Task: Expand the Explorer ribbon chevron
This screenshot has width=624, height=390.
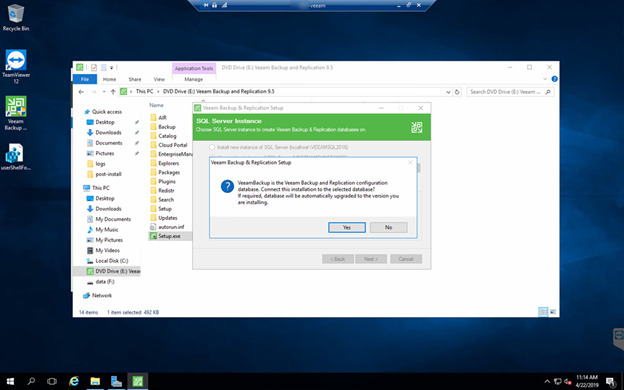Action: click(x=545, y=79)
